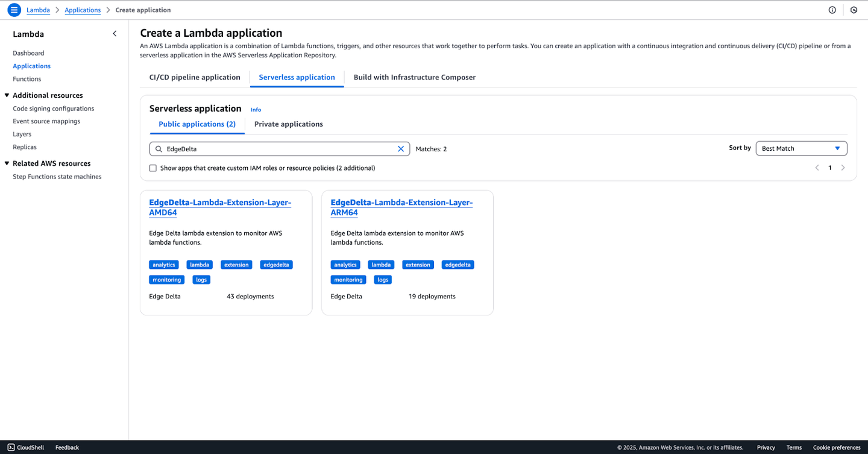Enable show apps with custom IAM roles
The width and height of the screenshot is (868, 454).
click(153, 168)
